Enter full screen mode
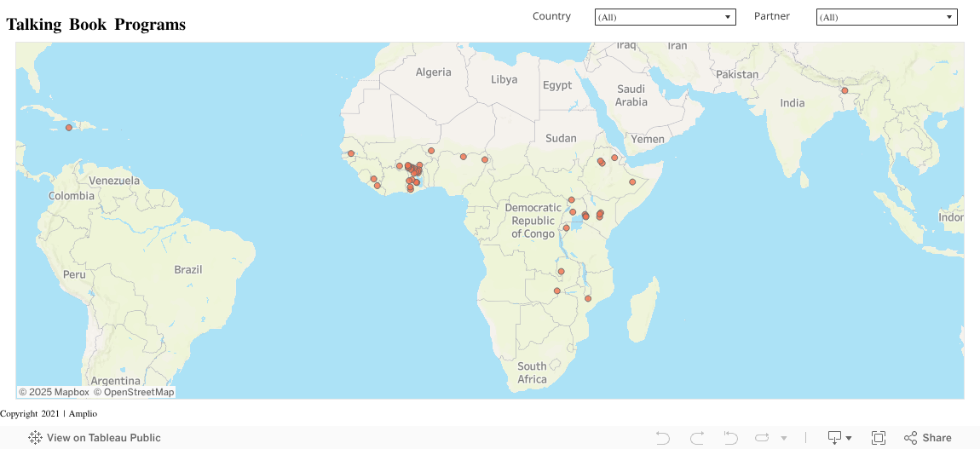Image resolution: width=980 pixels, height=449 pixels. [879, 438]
